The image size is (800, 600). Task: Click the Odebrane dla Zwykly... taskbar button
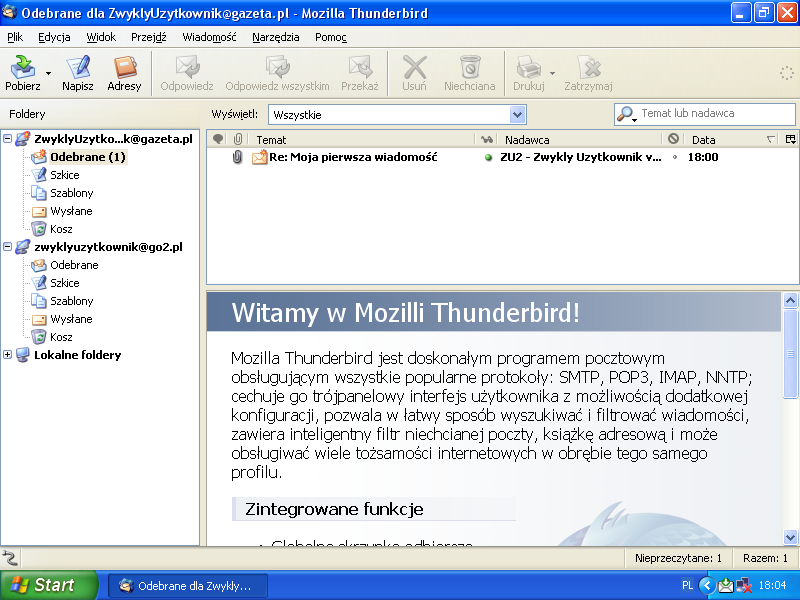pos(187,585)
